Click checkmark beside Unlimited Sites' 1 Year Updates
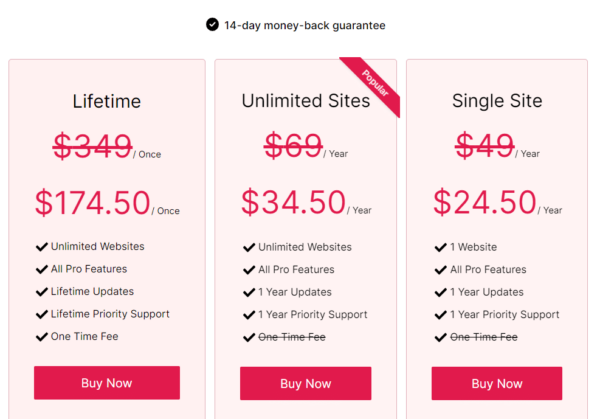Viewport: 600px width, 419px height. click(249, 293)
